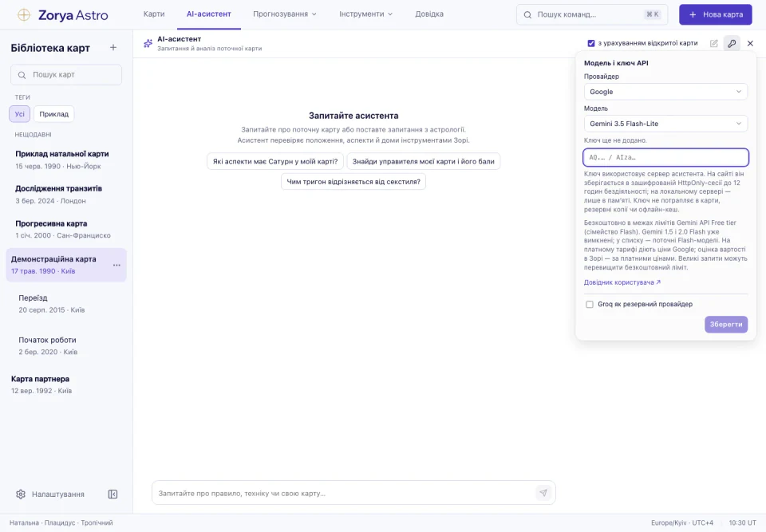Screen dimensions: 766x532
Task: Expand the Інструменти menu
Action: pyautogui.click(x=366, y=14)
